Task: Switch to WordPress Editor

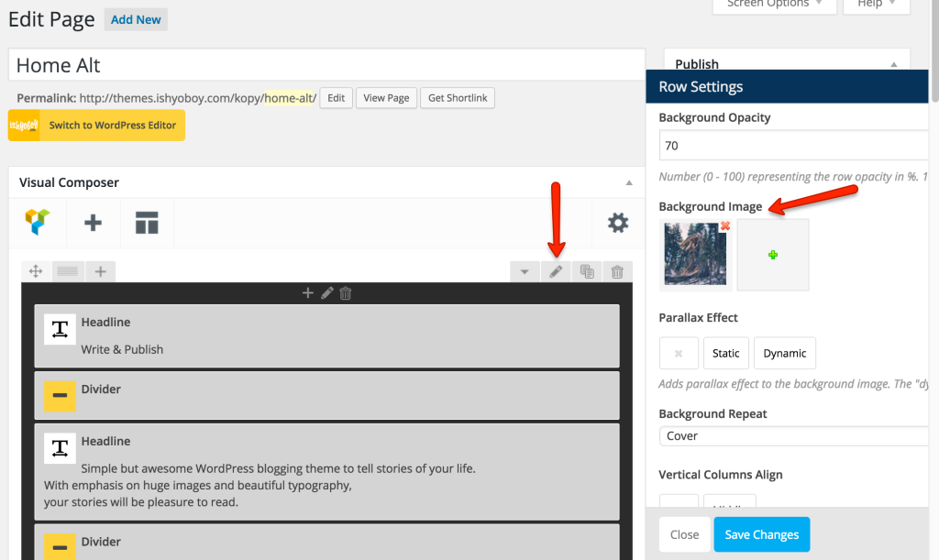Action: 96,126
